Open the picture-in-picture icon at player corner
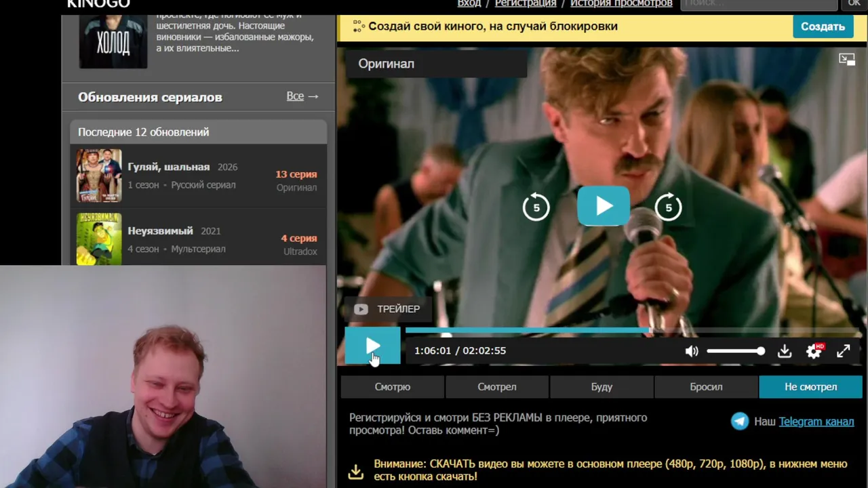 click(x=847, y=60)
